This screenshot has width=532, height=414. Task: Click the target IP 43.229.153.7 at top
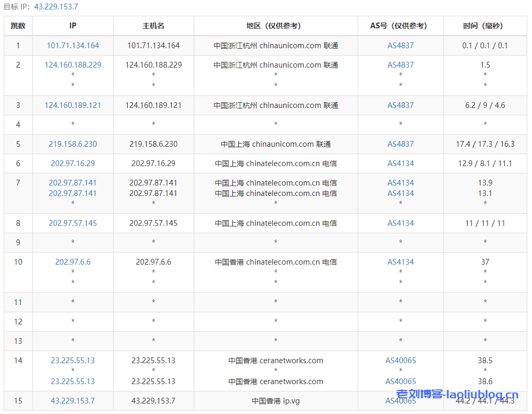(56, 7)
